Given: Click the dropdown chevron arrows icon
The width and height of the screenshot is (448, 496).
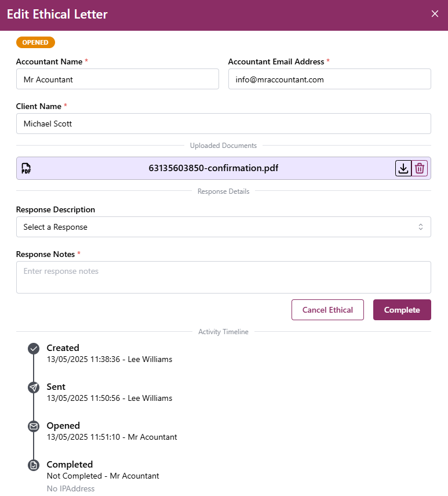Looking at the screenshot, I should coord(421,227).
